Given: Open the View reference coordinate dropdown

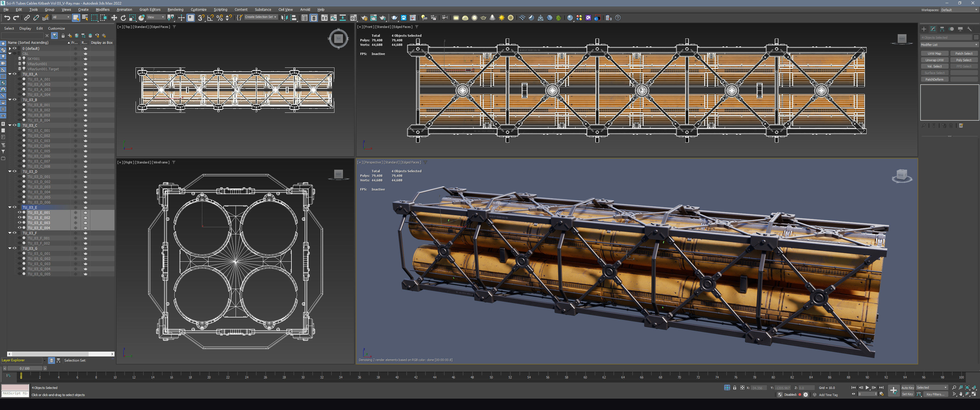Looking at the screenshot, I should (x=156, y=17).
